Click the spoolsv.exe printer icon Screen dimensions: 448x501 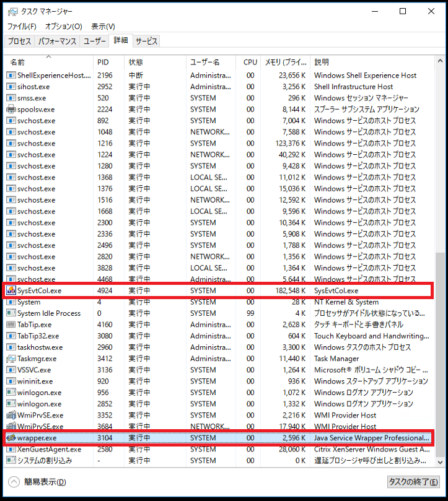[11, 109]
